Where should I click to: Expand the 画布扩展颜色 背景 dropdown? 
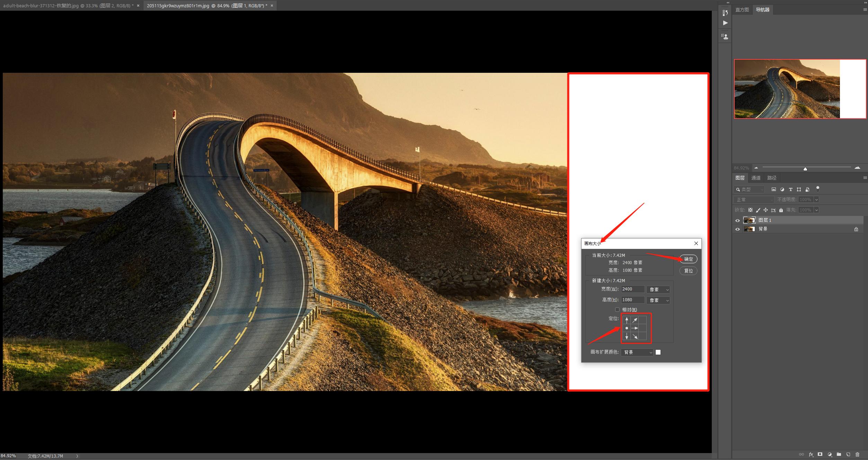click(x=637, y=352)
